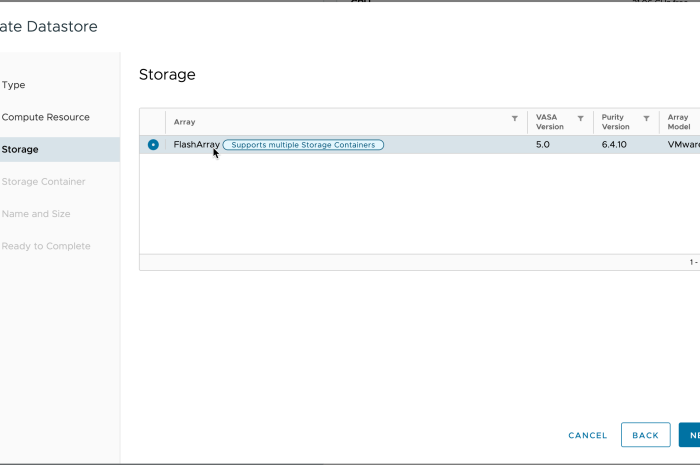Go to the Type wizard step
Image resolution: width=700 pixels, height=465 pixels.
tap(14, 85)
